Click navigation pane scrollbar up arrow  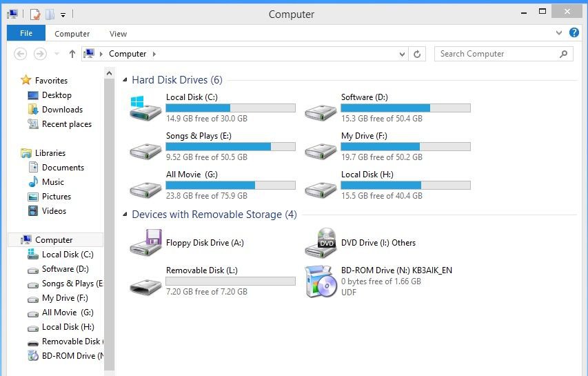[x=109, y=73]
